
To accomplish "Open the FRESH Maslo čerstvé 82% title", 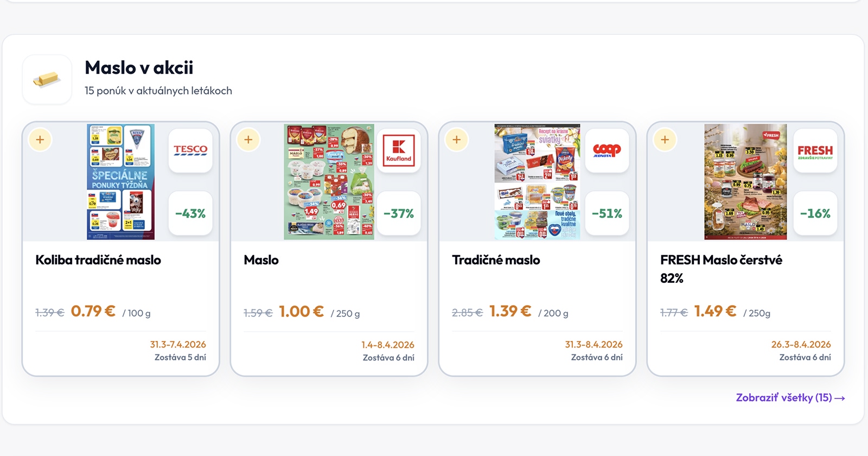I will click(x=721, y=269).
